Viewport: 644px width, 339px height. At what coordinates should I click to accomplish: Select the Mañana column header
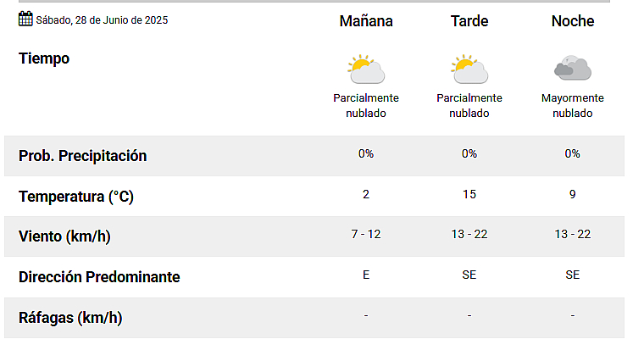pyautogui.click(x=366, y=21)
